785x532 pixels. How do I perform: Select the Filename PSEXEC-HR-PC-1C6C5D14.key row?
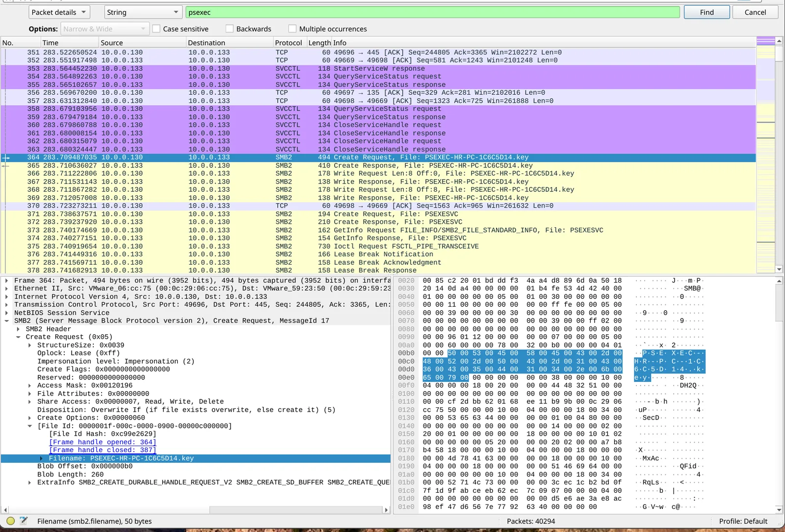click(x=195, y=458)
